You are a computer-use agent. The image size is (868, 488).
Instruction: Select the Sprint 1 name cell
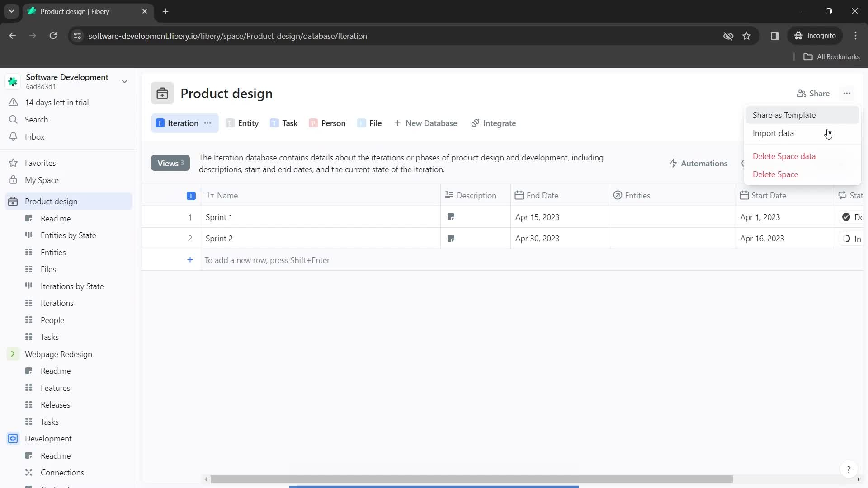click(321, 217)
